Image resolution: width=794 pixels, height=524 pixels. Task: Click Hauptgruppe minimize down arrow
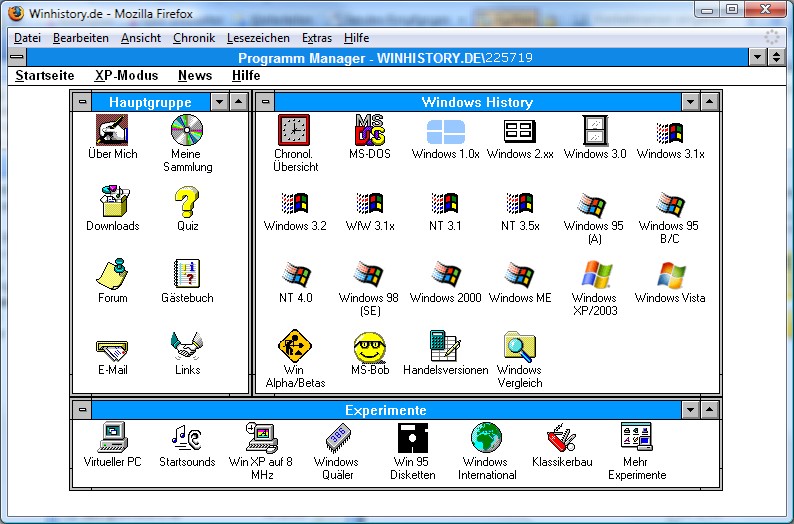point(219,102)
